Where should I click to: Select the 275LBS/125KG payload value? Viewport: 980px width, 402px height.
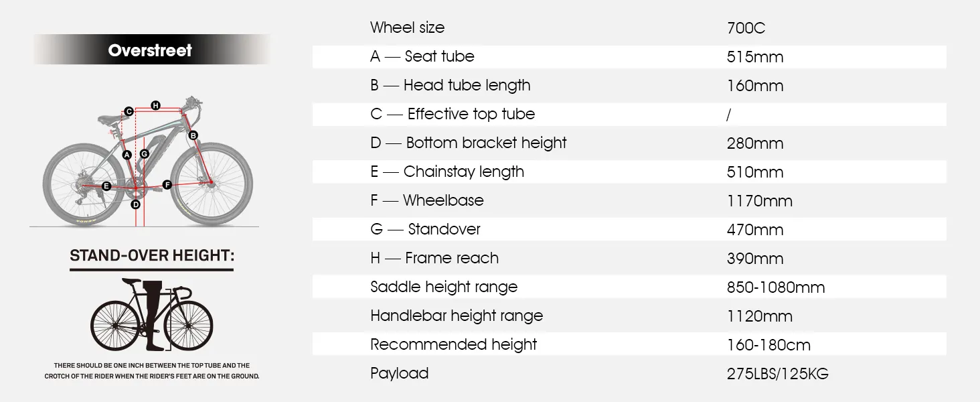[777, 374]
